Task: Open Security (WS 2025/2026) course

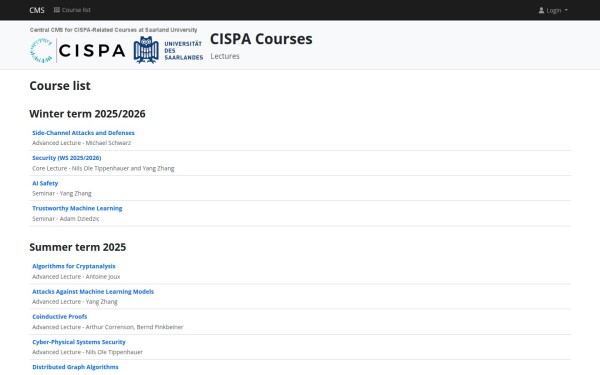Action: pyautogui.click(x=67, y=158)
